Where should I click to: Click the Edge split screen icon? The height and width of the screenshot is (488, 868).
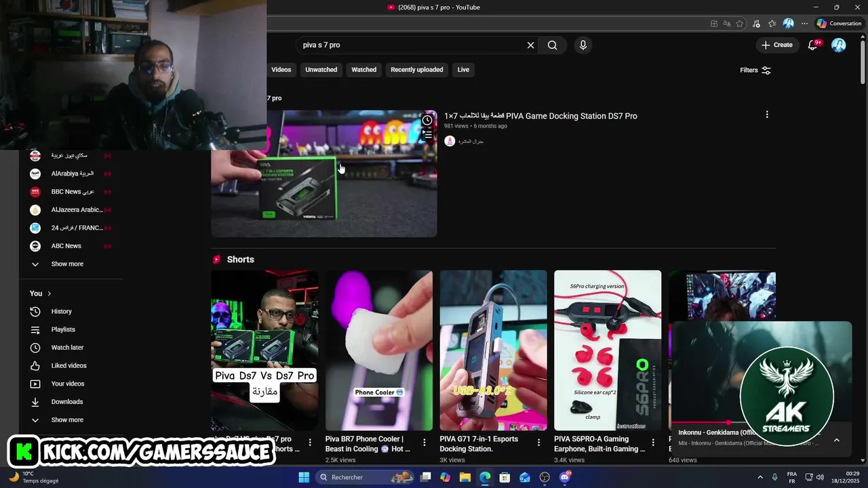click(714, 24)
